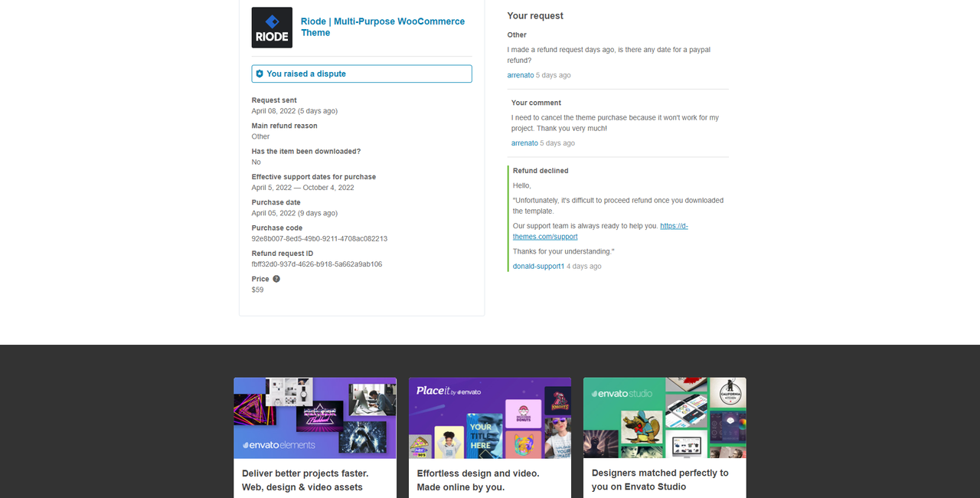This screenshot has width=980, height=498.
Task: Click the $59 price value
Action: (257, 290)
